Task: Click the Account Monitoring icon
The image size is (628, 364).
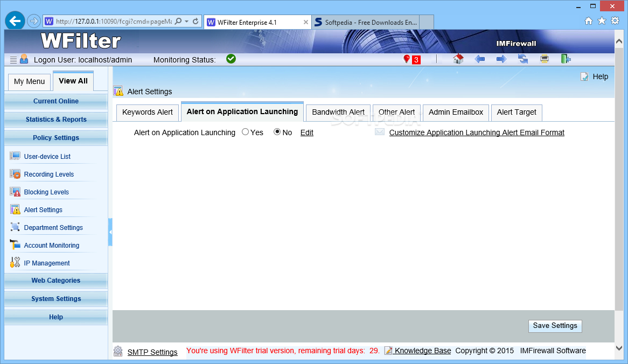Action: pyautogui.click(x=15, y=244)
